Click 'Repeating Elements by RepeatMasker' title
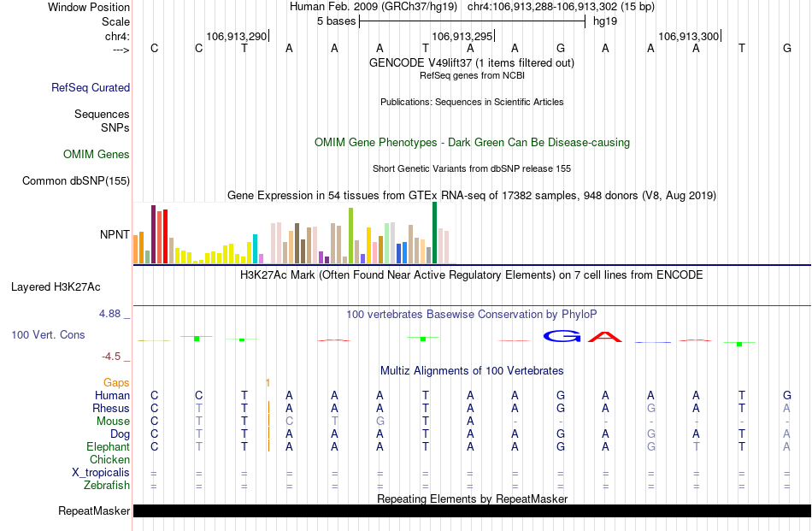Screen dimensions: 812x531 472,499
